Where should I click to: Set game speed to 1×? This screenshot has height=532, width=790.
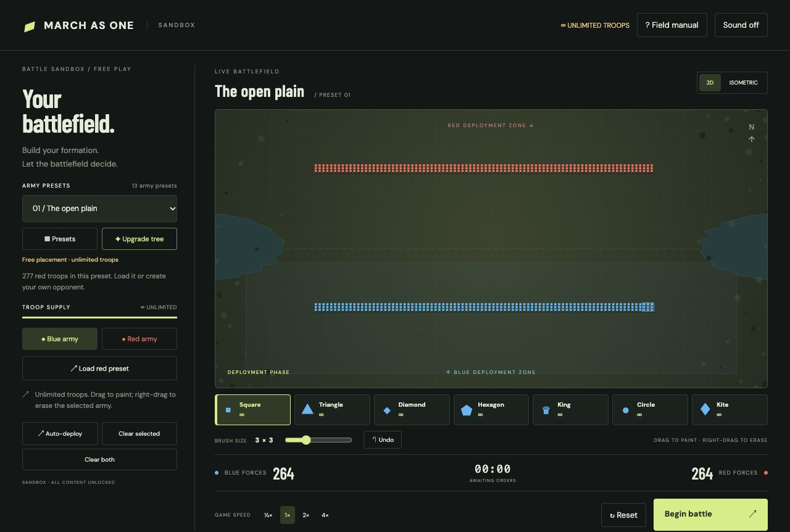(287, 515)
